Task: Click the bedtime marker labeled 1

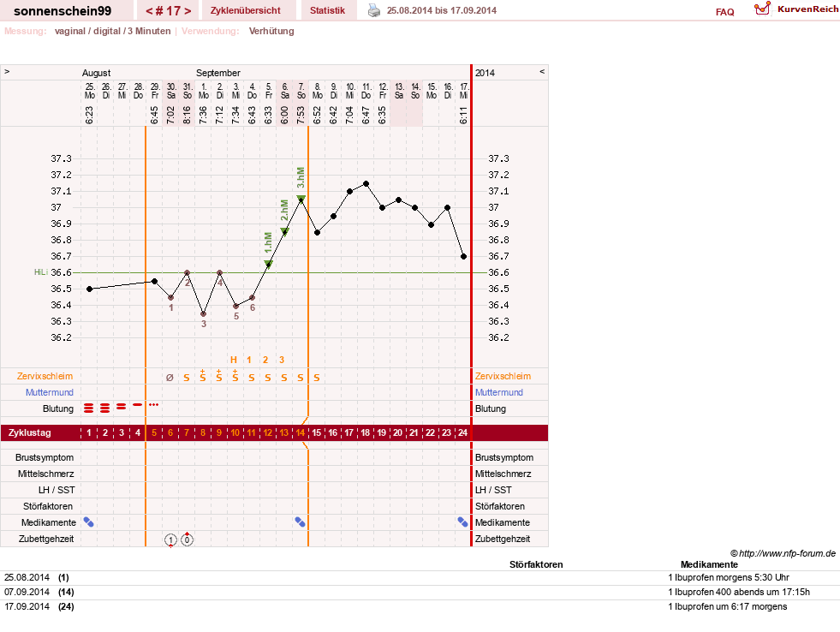Action: coord(170,540)
